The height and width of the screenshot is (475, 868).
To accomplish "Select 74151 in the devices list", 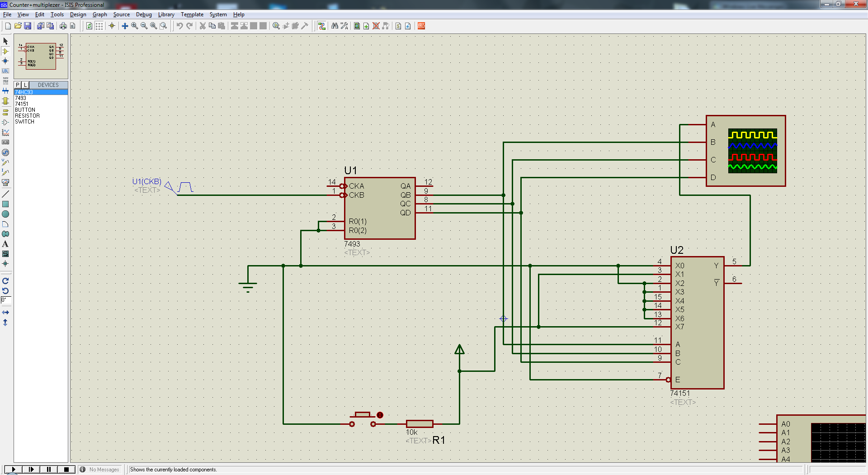I will click(x=22, y=104).
